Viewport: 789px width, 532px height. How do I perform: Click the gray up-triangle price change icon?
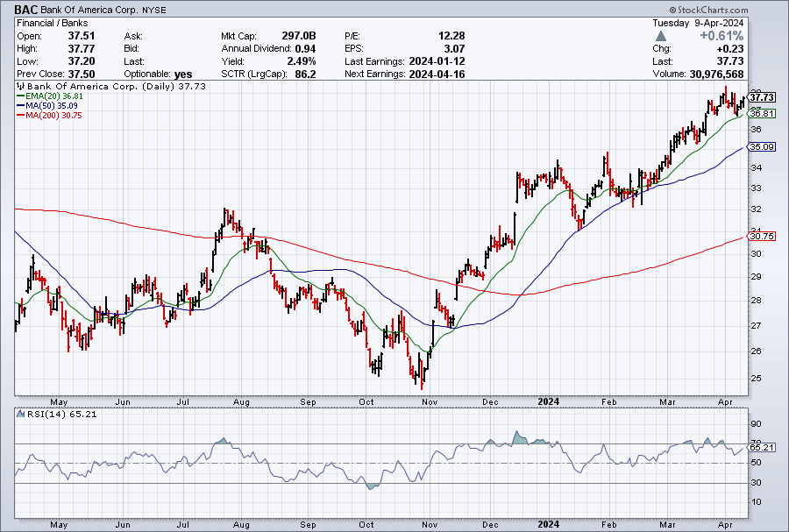[661, 36]
